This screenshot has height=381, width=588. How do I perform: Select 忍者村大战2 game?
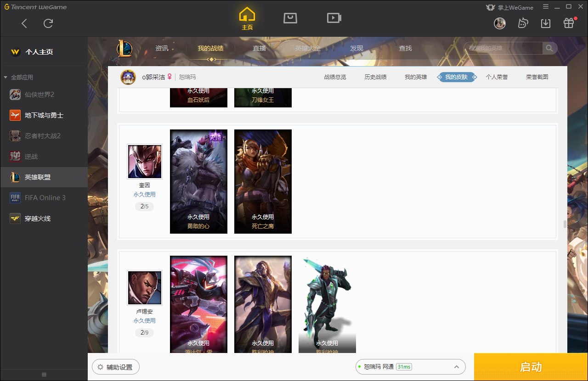coord(44,136)
